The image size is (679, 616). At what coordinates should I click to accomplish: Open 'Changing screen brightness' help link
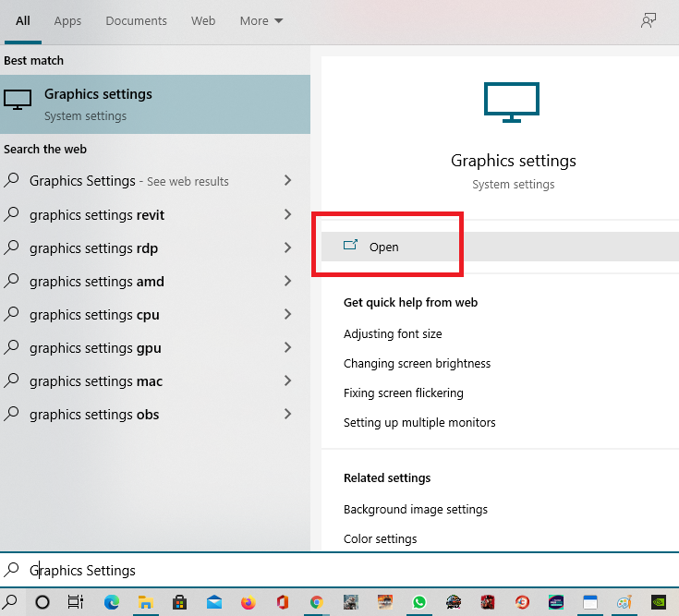(417, 363)
